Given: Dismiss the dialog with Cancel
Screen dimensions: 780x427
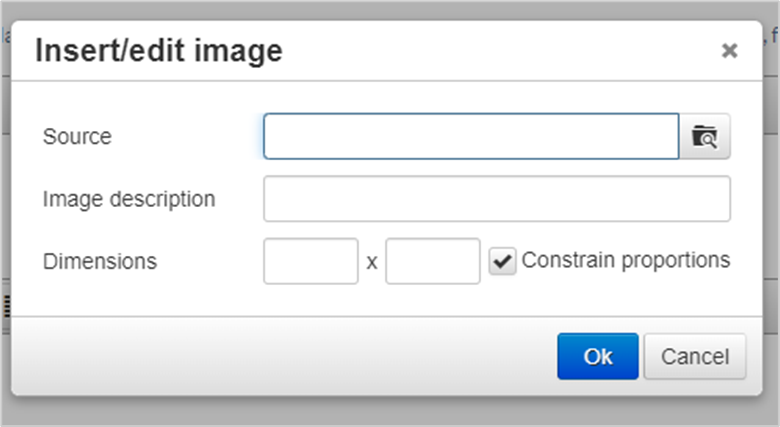Looking at the screenshot, I should [695, 356].
